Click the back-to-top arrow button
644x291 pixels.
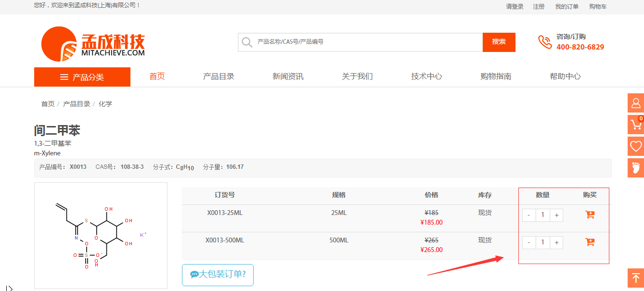tap(635, 278)
